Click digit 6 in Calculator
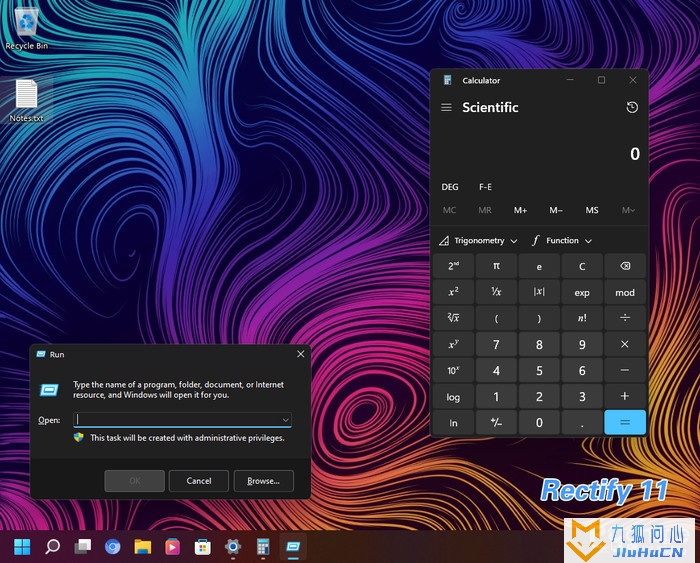 coord(582,370)
